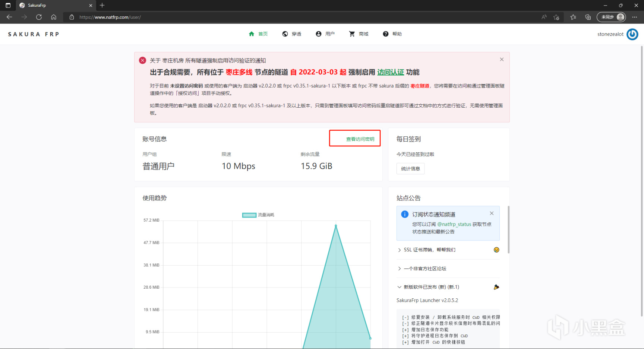Click the 站点公告 heading
Image resolution: width=644 pixels, height=349 pixels.
[x=408, y=198]
